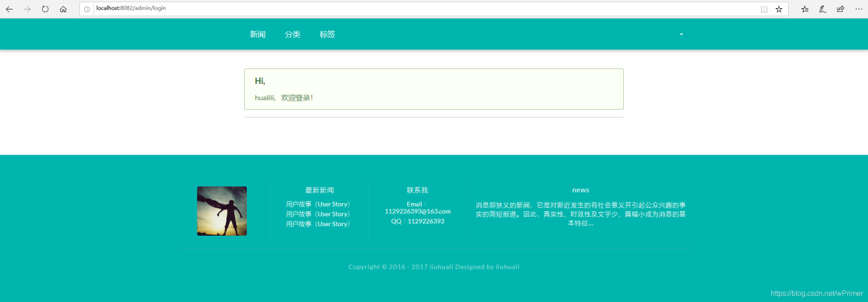Screen dimensions: 868x302
Task: Click the silhouette sunset thumbnail in the footer
Action: pyautogui.click(x=222, y=211)
